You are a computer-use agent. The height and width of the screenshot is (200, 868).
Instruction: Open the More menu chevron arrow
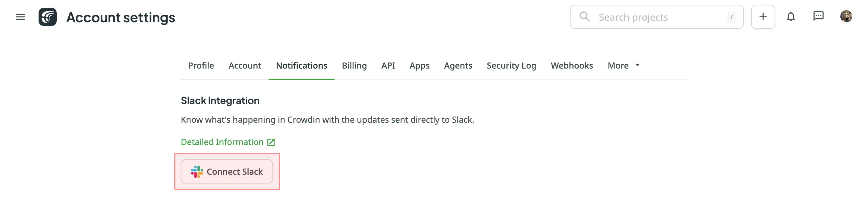click(637, 66)
